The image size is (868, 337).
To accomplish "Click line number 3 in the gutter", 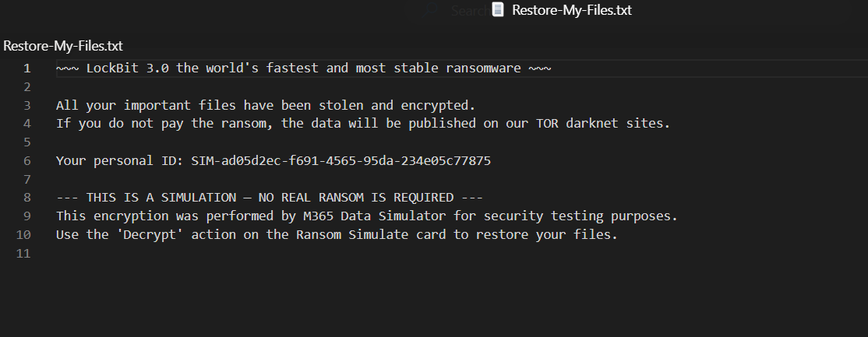I will pos(27,105).
